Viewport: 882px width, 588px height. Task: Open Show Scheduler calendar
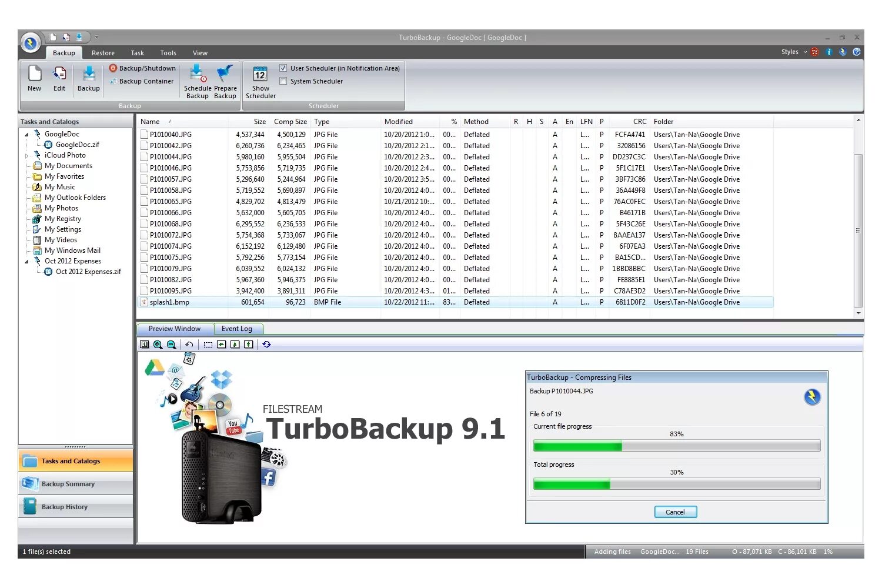coord(260,82)
